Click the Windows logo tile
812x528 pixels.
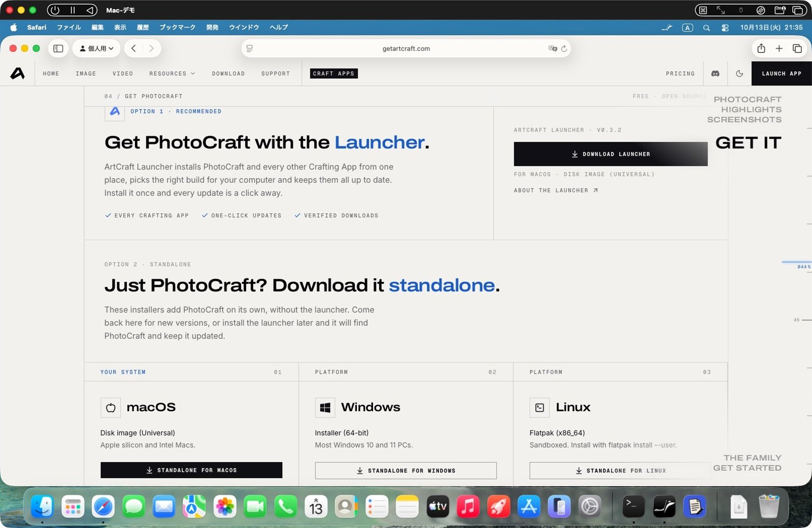[325, 407]
